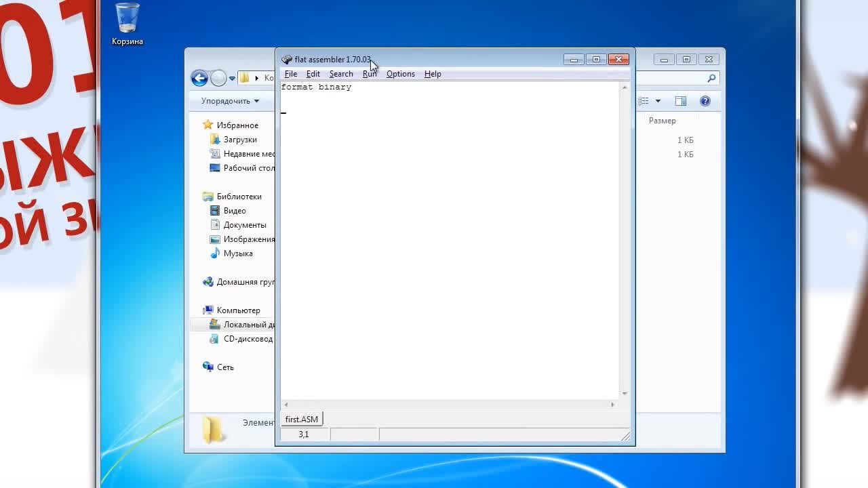Open the Recycle Bin on the desktop
The width and height of the screenshot is (868, 488).
127,24
